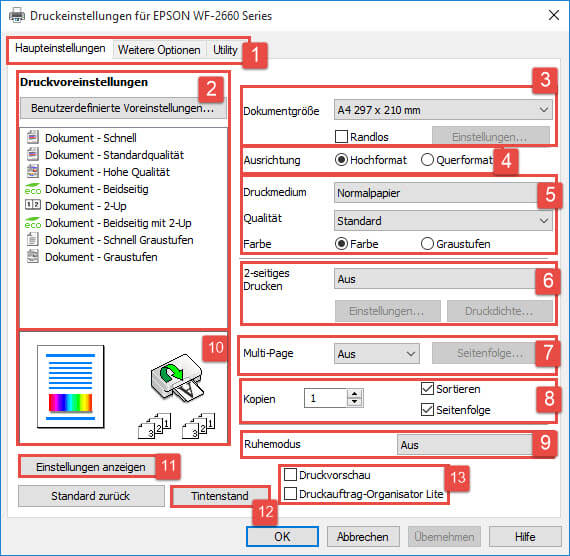
Task: Click Einstellungen... button next to Randlos
Action: (490, 137)
